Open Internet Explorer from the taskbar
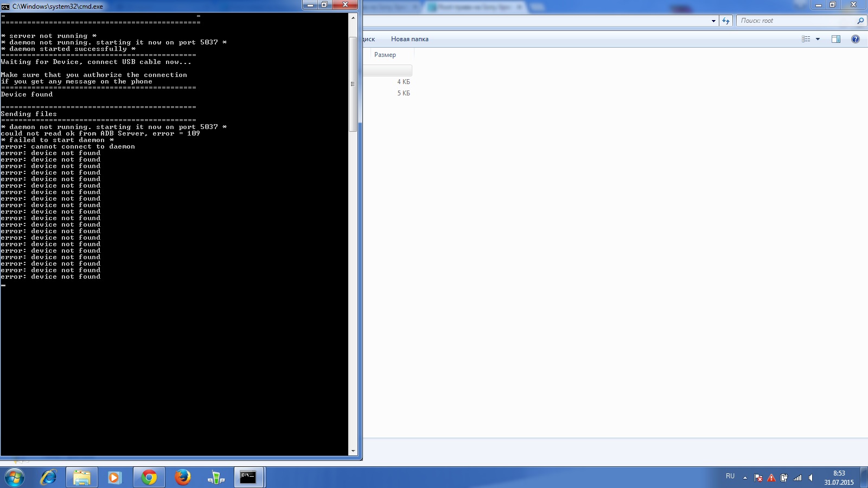The width and height of the screenshot is (868, 488). pos(48,477)
